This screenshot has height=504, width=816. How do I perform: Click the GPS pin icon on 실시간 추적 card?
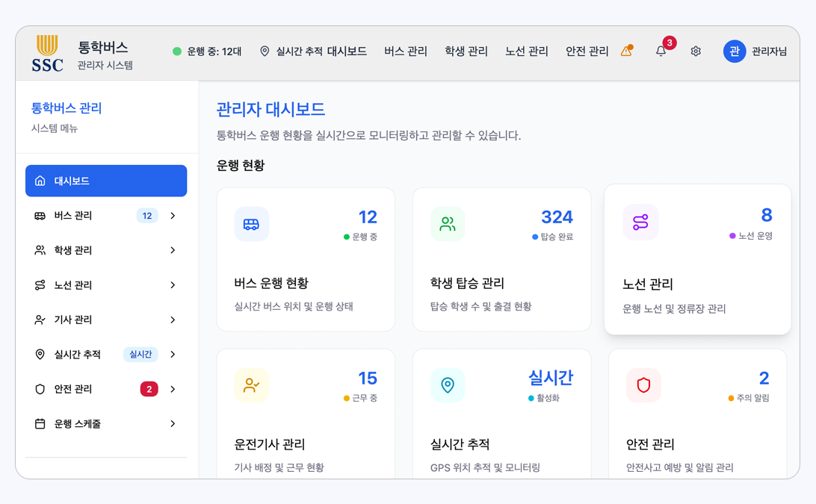[448, 384]
